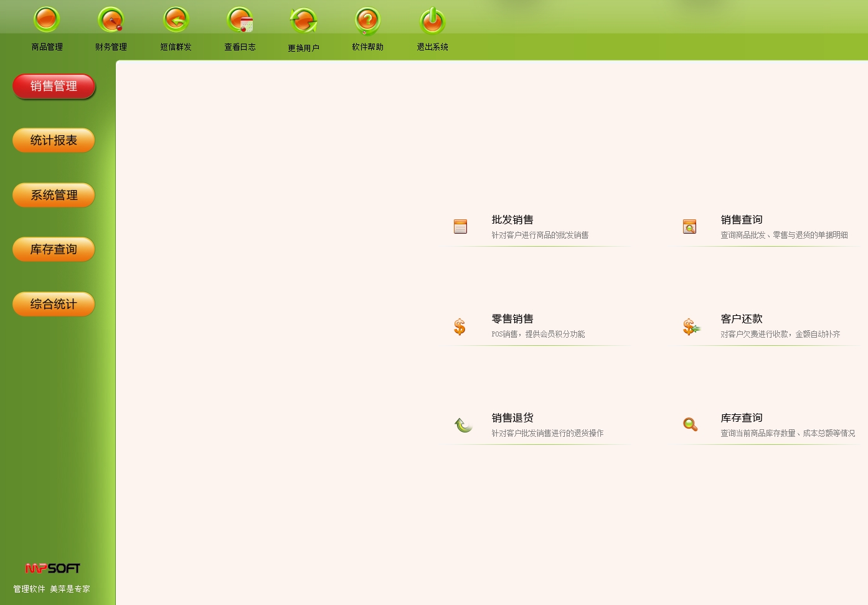Click the 批发销售 calendar icon

pyautogui.click(x=460, y=226)
